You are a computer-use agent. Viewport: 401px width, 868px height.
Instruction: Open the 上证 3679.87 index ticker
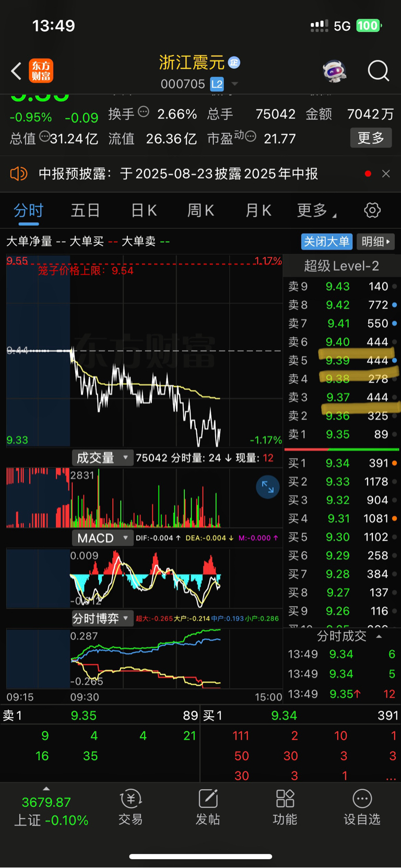51,811
